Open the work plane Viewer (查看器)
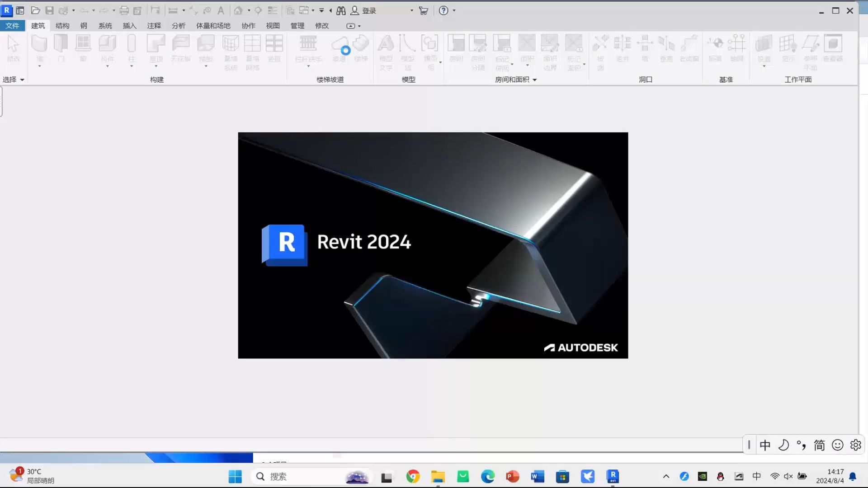Image resolution: width=868 pixels, height=488 pixels. (x=833, y=49)
